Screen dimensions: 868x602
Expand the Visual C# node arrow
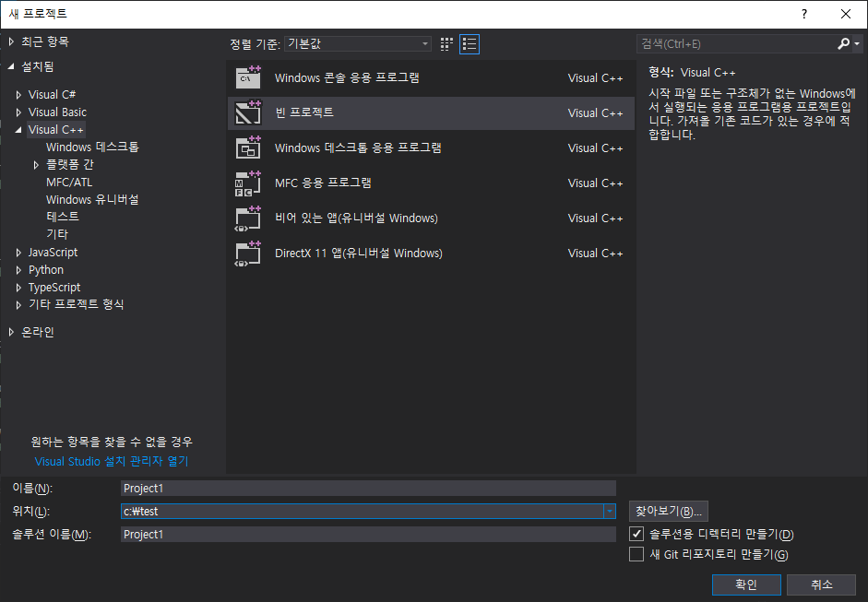(18, 95)
